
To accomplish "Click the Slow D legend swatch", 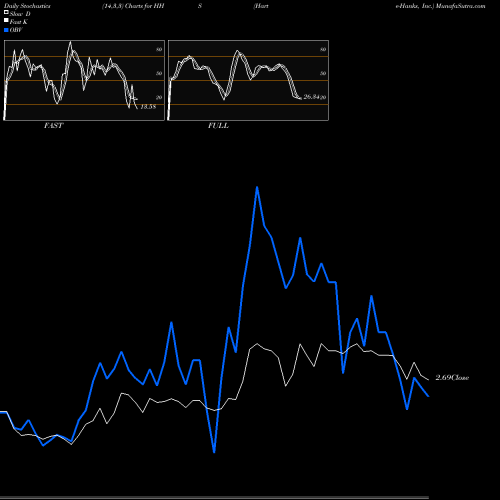I will click(6, 13).
